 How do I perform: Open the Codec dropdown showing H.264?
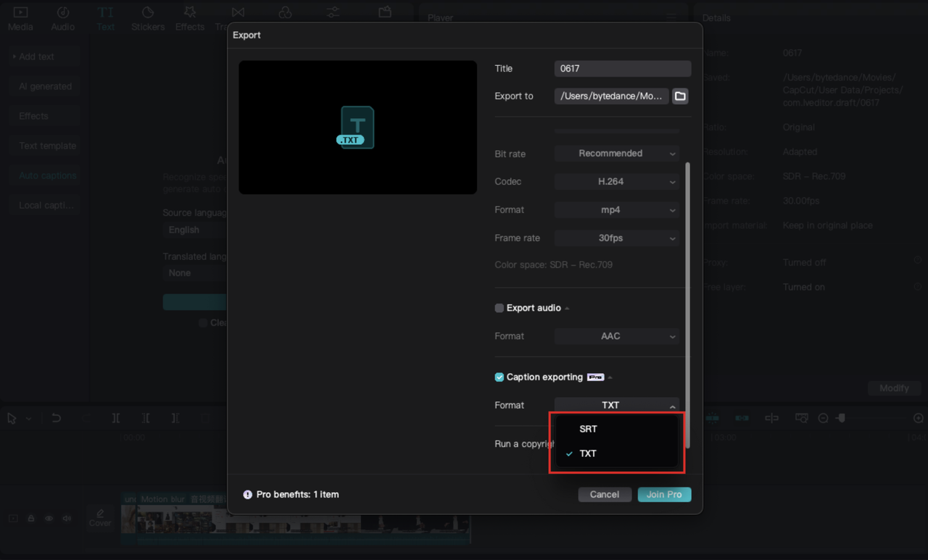(x=617, y=181)
